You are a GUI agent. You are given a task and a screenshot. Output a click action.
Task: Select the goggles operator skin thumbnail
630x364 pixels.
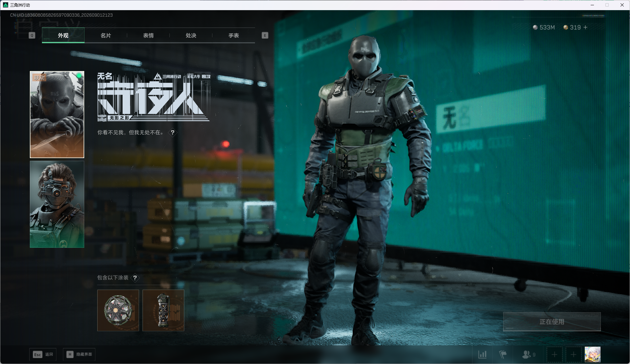click(57, 204)
